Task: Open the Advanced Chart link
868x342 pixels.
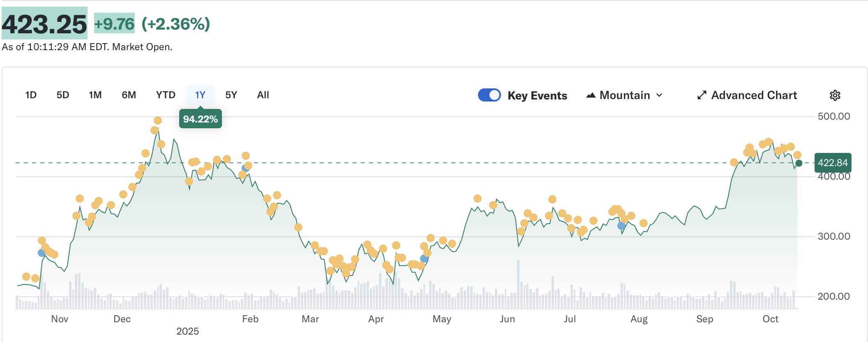Action: (x=754, y=95)
